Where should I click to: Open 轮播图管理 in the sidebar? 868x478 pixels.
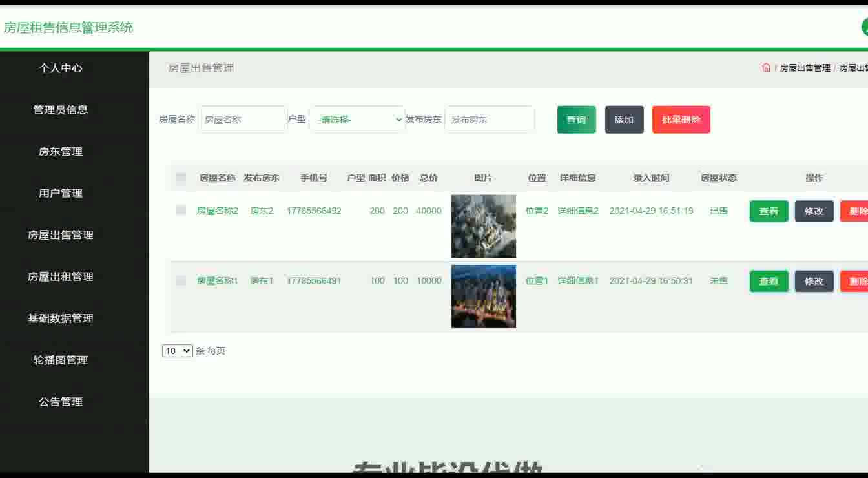[x=61, y=360]
